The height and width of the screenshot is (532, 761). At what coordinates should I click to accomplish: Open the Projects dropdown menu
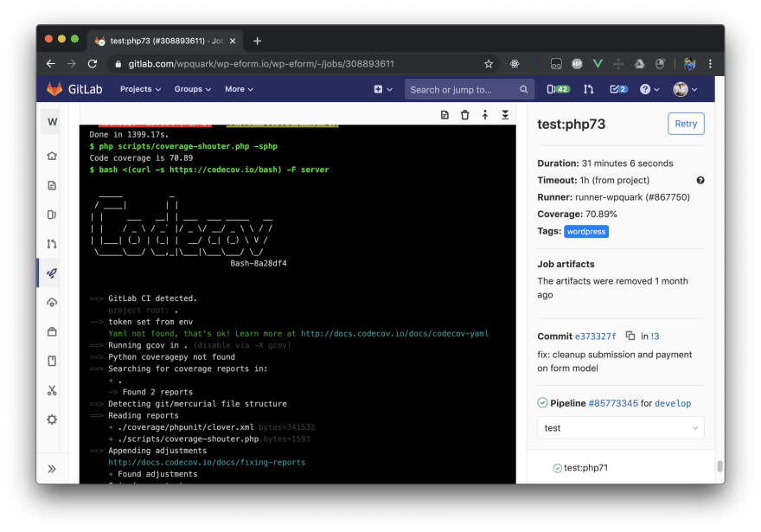(140, 89)
